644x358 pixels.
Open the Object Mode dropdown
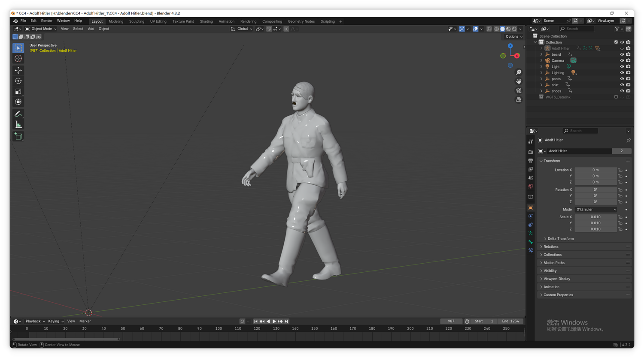tap(41, 29)
